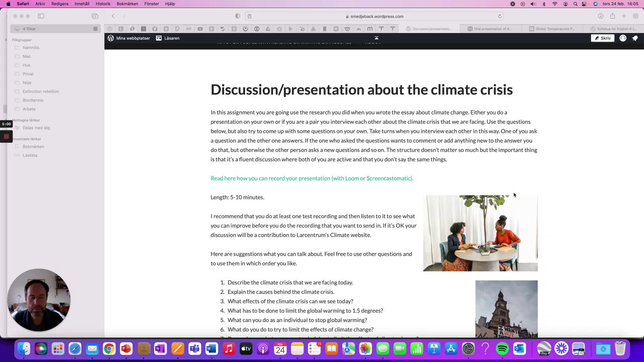
Task: Open System Preferences from the Dock
Action: point(468,348)
